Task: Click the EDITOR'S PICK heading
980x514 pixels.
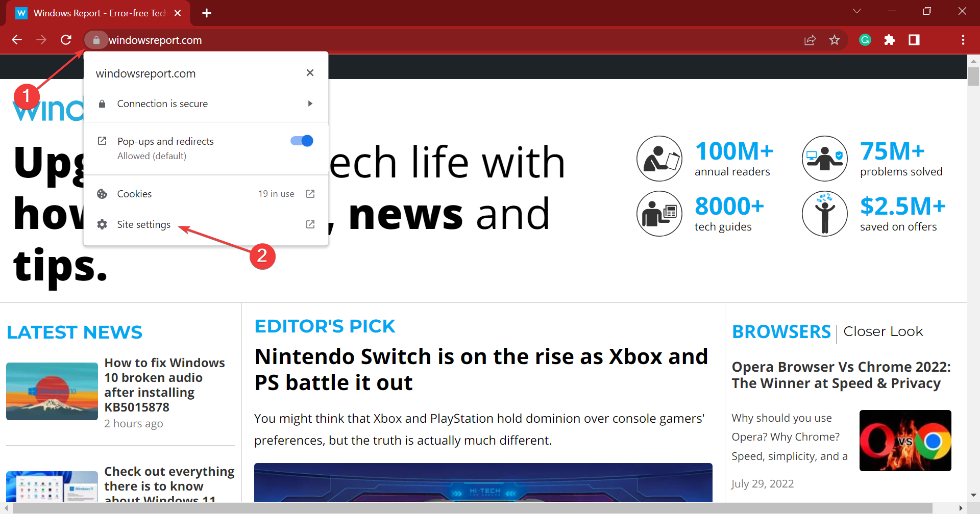Action: [325, 326]
